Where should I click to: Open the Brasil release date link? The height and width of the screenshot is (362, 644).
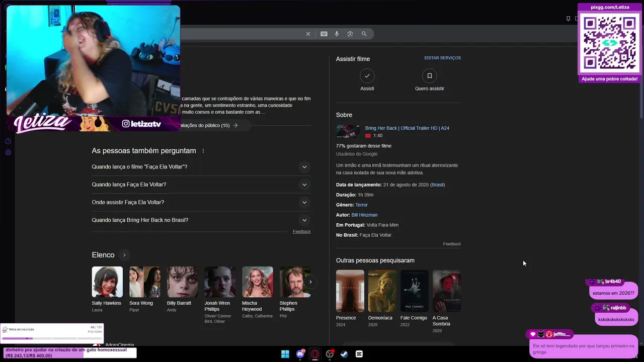(x=437, y=185)
